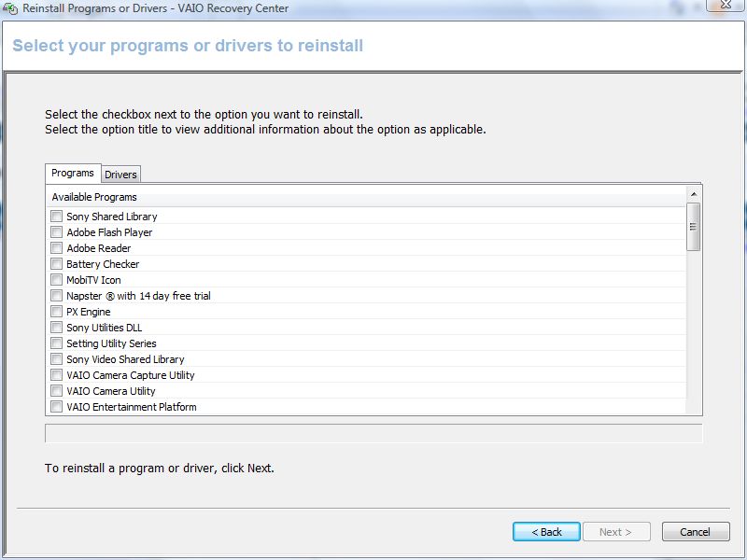Click the Next button
Viewport: 747px width, 560px height.
(616, 531)
